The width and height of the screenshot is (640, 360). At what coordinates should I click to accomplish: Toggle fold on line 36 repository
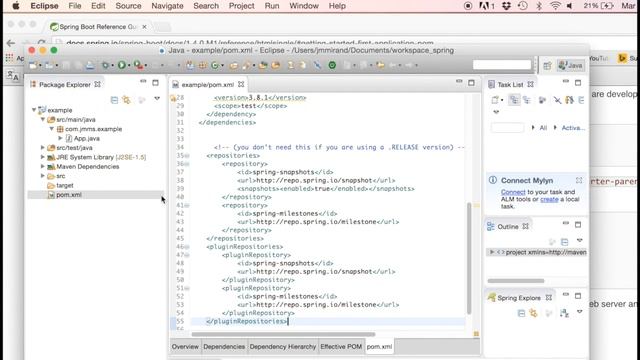(x=187, y=164)
